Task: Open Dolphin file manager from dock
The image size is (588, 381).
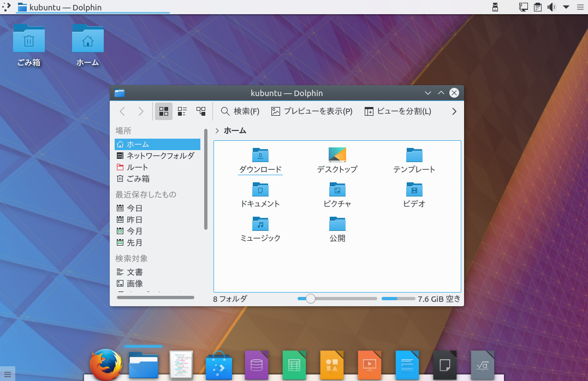Action: point(144,365)
